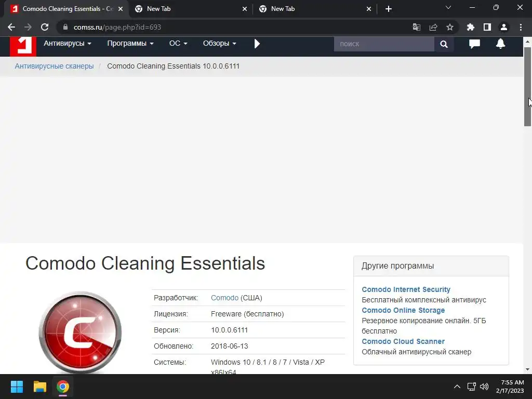View site info lock icon
The height and width of the screenshot is (399, 532).
(x=65, y=27)
